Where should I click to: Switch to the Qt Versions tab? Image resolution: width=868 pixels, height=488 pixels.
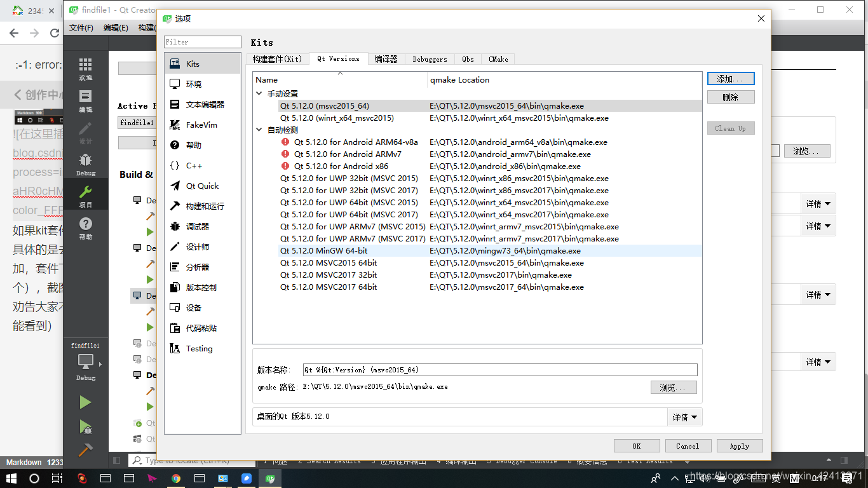[338, 58]
